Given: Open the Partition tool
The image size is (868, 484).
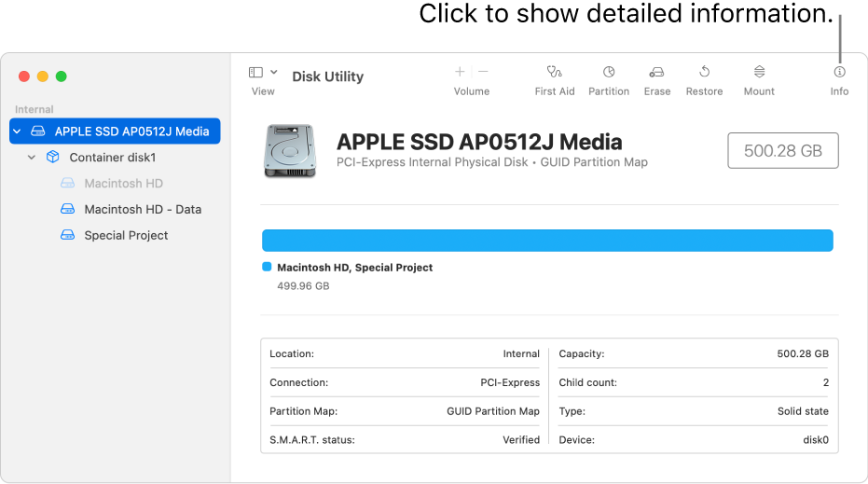Looking at the screenshot, I should [609, 72].
